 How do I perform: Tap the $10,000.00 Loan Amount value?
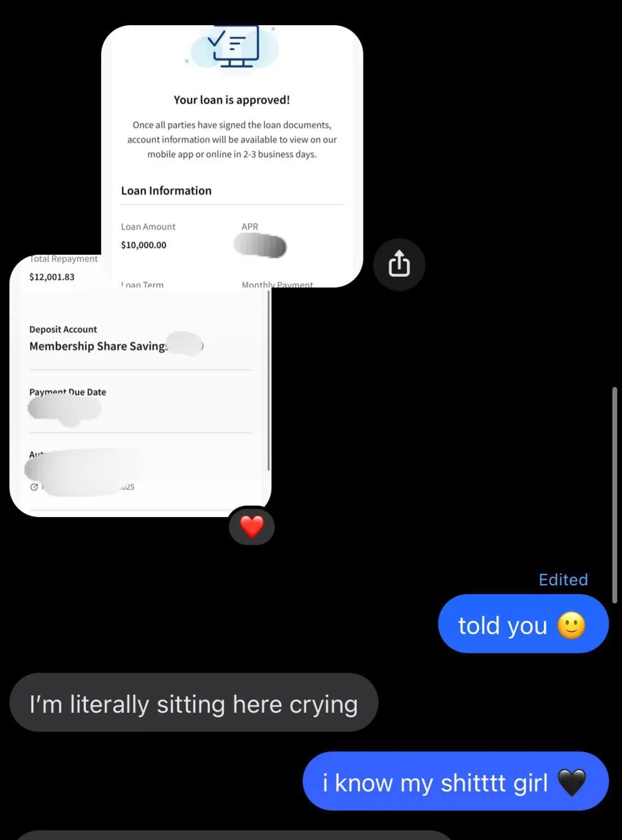click(144, 245)
